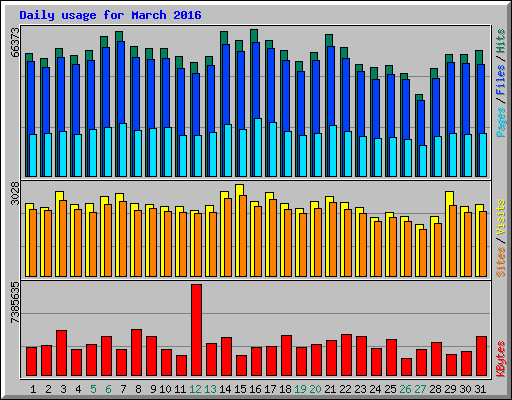Select day 25 label on the x-axis
This screenshot has width=512, height=400.
point(390,389)
